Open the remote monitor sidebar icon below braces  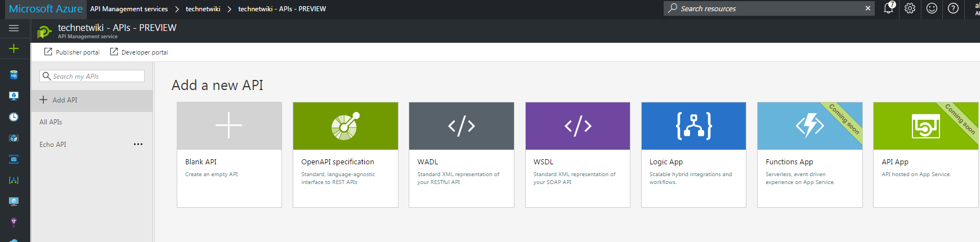(14, 201)
